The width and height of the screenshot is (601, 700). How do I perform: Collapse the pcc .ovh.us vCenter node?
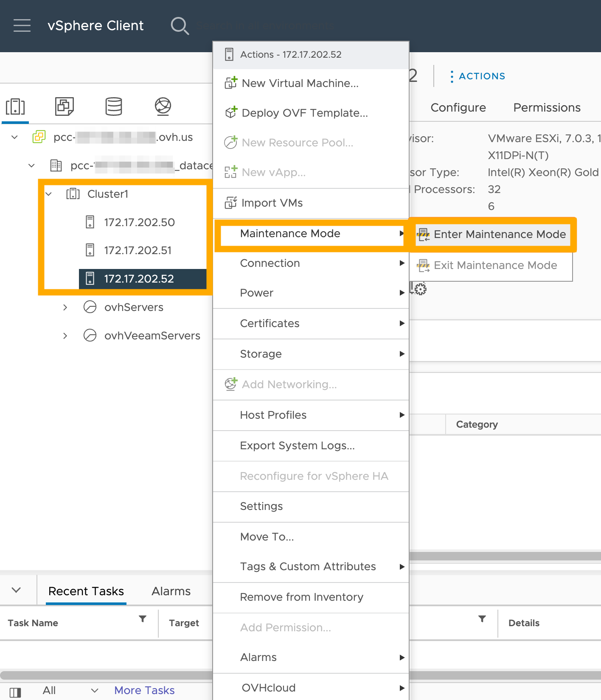pos(14,137)
